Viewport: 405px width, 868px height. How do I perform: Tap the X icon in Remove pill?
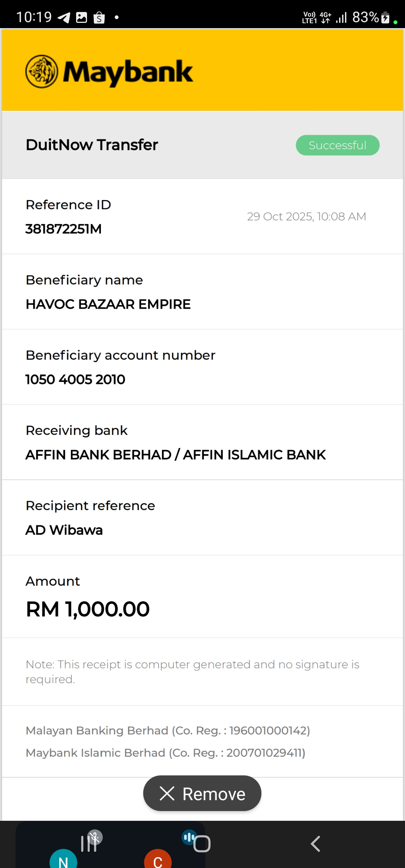click(167, 793)
